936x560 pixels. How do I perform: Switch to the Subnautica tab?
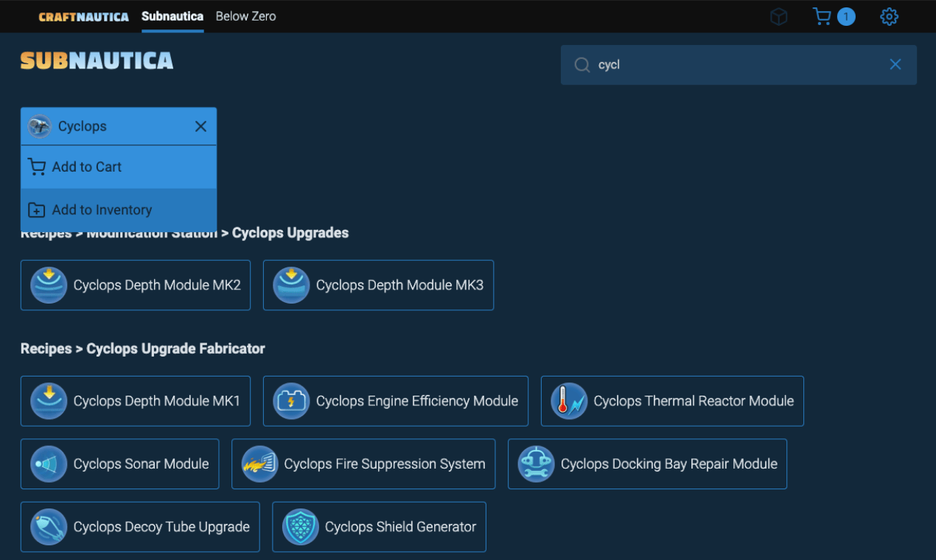tap(172, 16)
